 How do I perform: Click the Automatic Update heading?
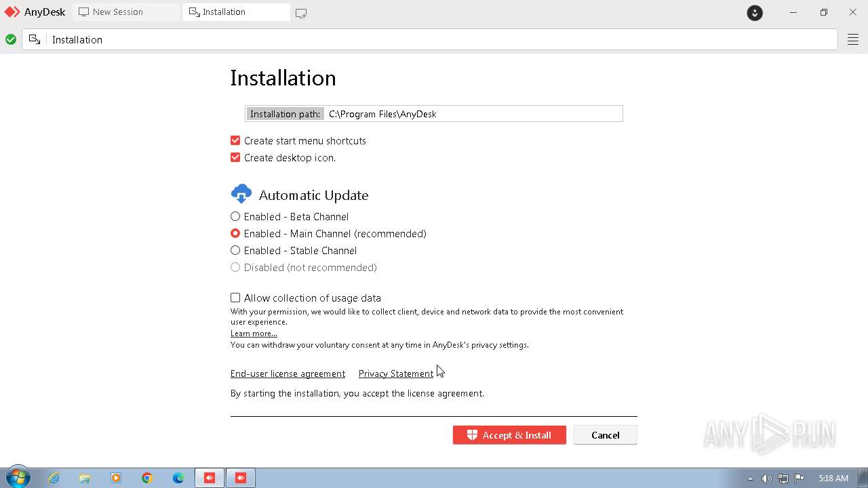(x=313, y=195)
